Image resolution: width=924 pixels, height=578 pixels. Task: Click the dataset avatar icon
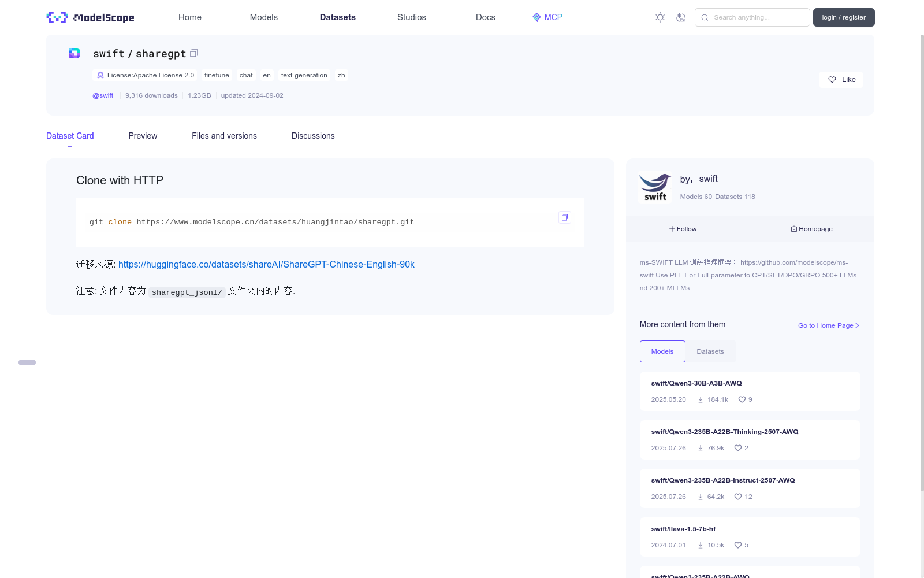pos(74,53)
